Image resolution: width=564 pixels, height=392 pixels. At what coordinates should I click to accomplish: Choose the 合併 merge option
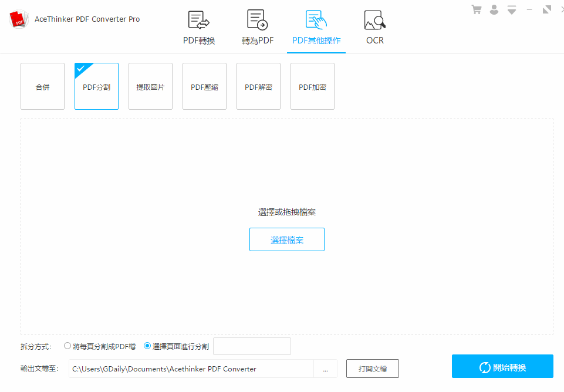coord(42,86)
